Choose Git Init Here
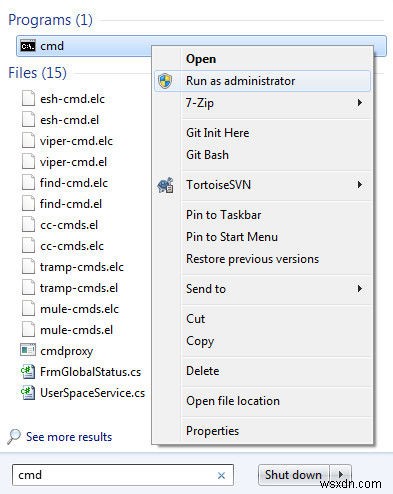The height and width of the screenshot is (494, 393). coord(218,133)
